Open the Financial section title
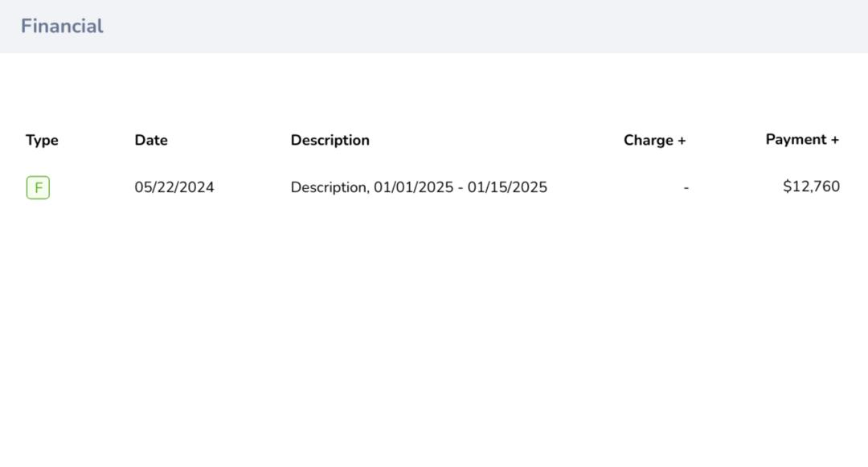 click(62, 27)
